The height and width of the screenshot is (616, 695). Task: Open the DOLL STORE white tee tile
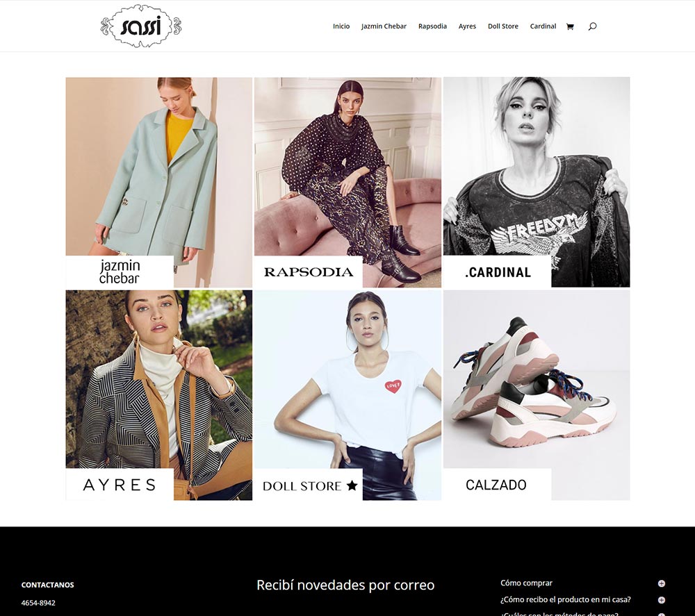coord(347,395)
